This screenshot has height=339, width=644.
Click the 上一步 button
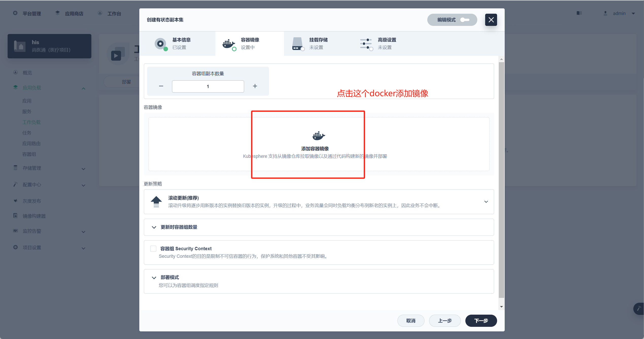click(445, 321)
